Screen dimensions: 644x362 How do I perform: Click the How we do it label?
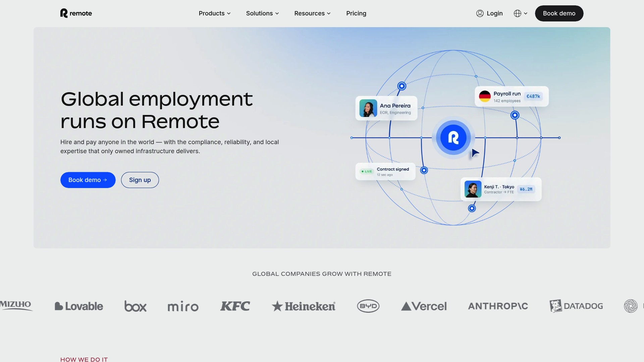[x=84, y=359]
